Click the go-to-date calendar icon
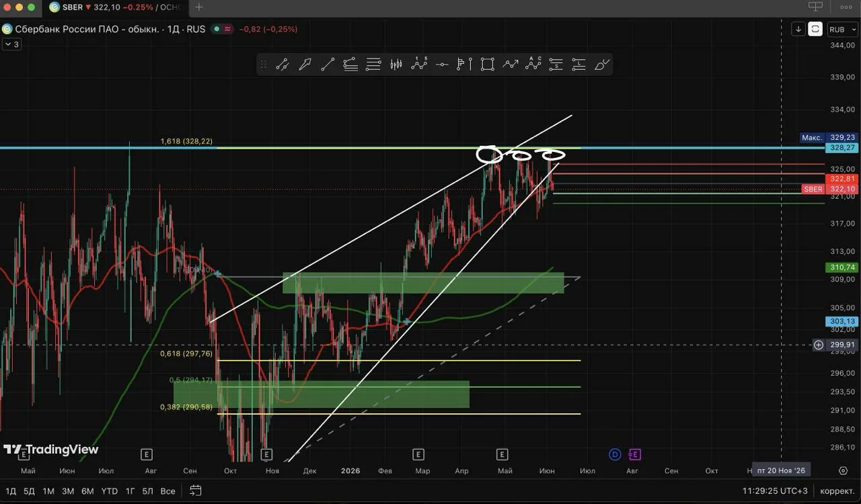Image resolution: width=861 pixels, height=504 pixels. pos(195,491)
